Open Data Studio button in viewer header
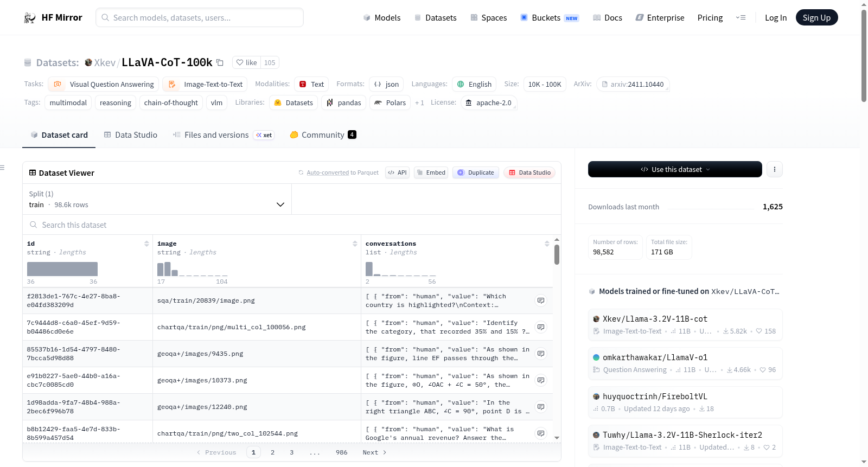 pos(529,172)
